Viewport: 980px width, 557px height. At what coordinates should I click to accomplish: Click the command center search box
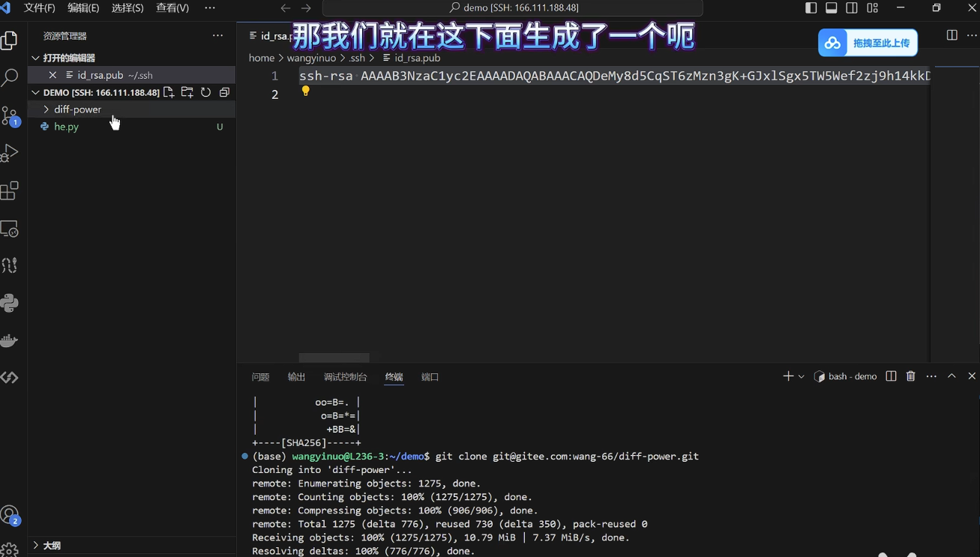coord(513,8)
